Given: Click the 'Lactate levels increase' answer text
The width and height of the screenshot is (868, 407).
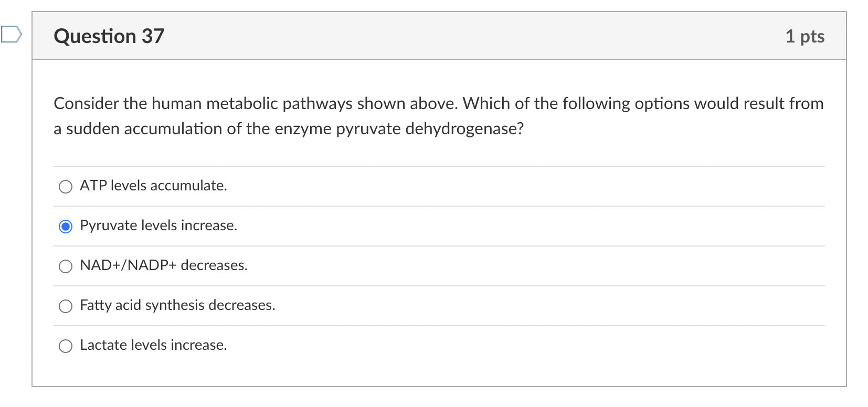Looking at the screenshot, I should (153, 345).
